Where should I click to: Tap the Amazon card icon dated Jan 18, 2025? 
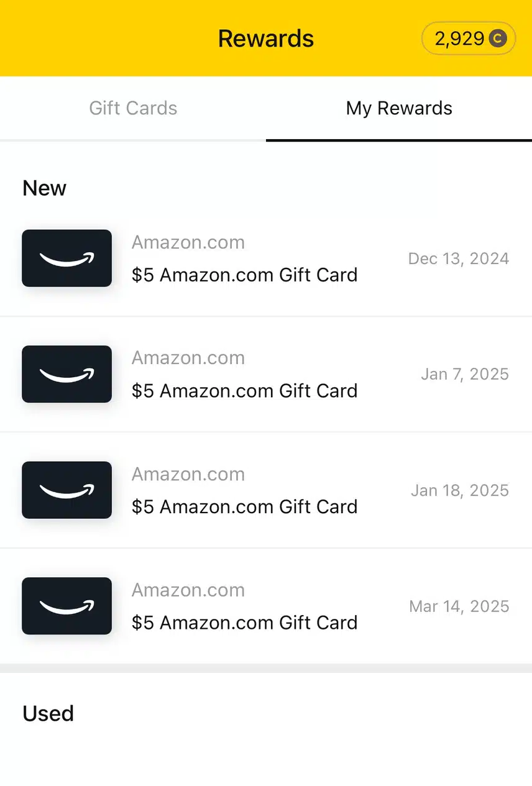click(x=66, y=490)
